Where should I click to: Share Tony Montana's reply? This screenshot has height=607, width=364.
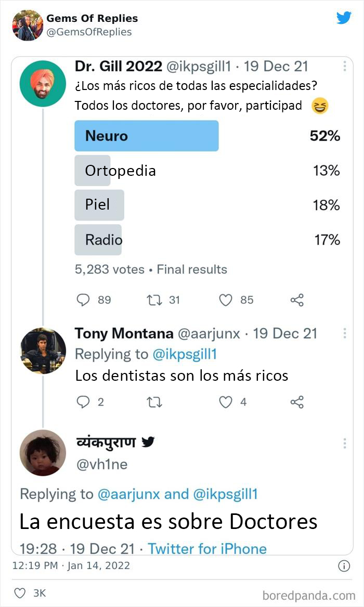(x=297, y=402)
